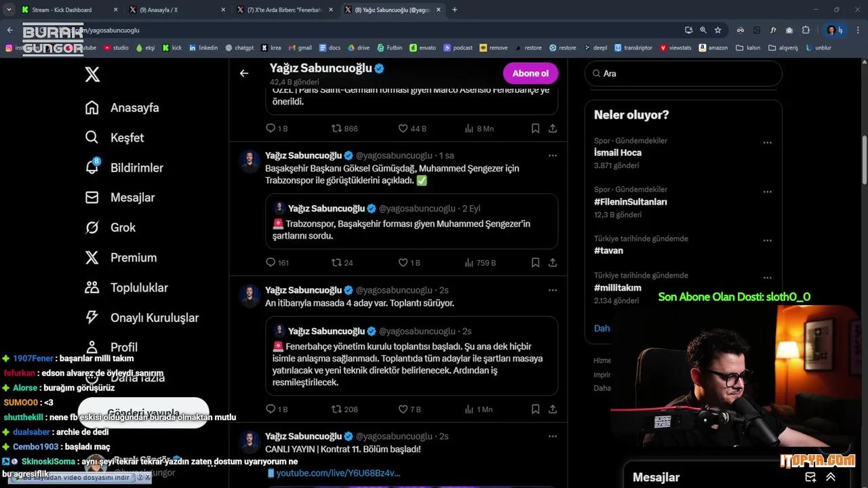Viewport: 868px width, 488px height.
Task: Share the Marco Asensio post
Action: pos(553,128)
